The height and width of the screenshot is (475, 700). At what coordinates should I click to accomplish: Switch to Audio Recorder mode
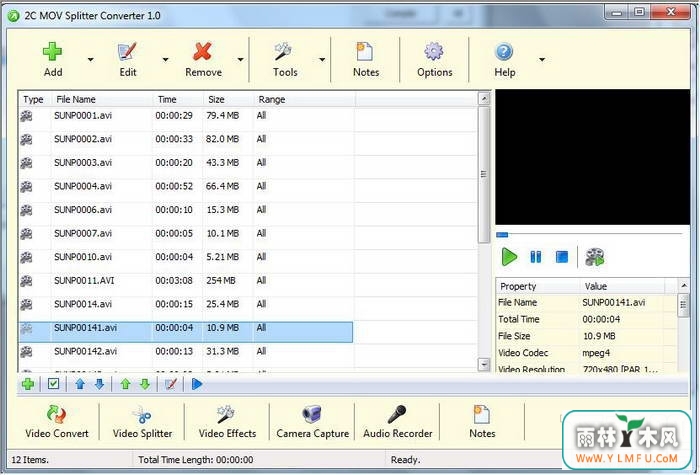pyautogui.click(x=397, y=422)
